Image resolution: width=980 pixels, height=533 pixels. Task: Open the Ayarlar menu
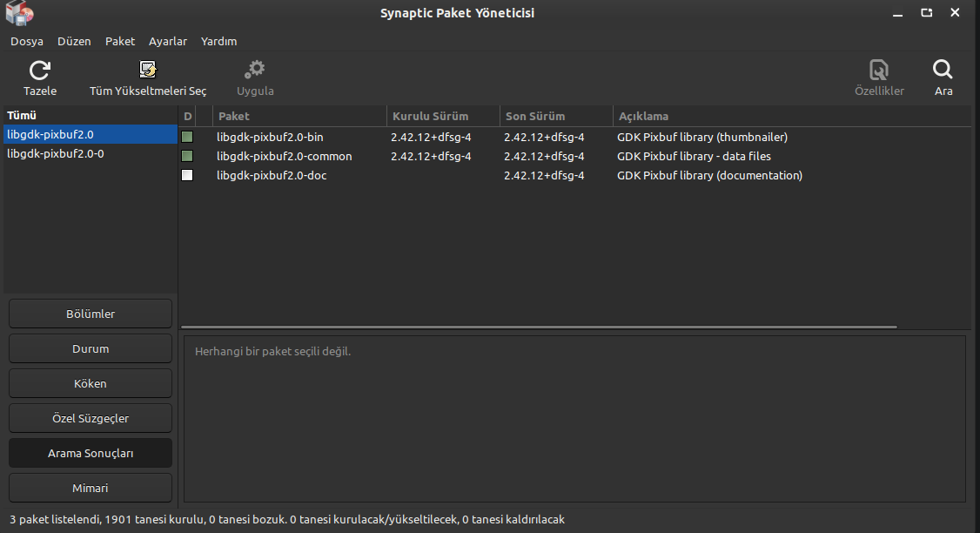coord(167,41)
